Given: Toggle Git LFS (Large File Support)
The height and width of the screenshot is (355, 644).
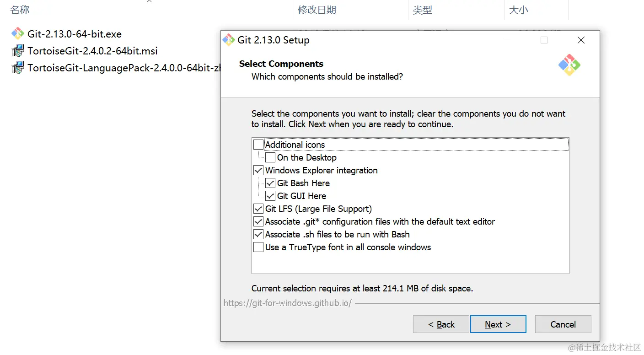Looking at the screenshot, I should (x=258, y=209).
